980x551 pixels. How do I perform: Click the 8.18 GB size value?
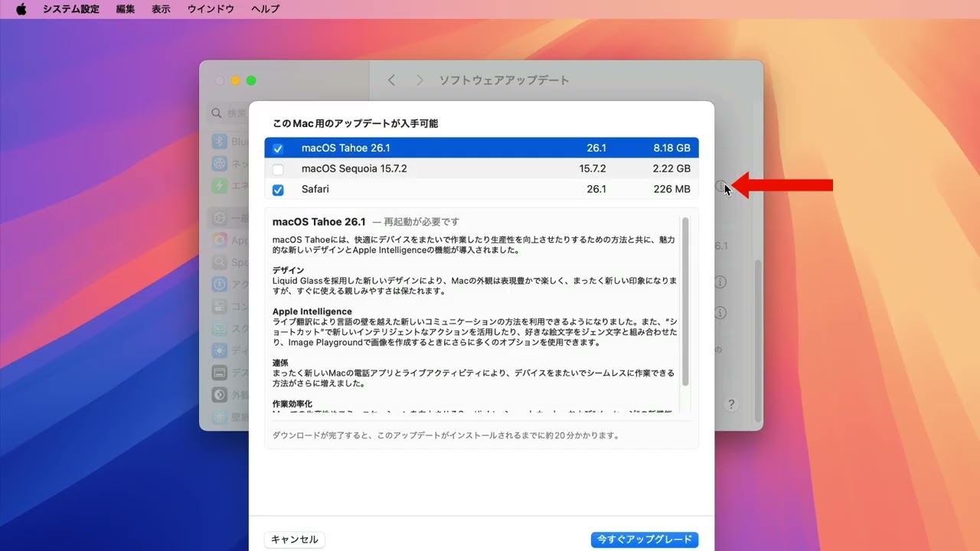[x=671, y=148]
